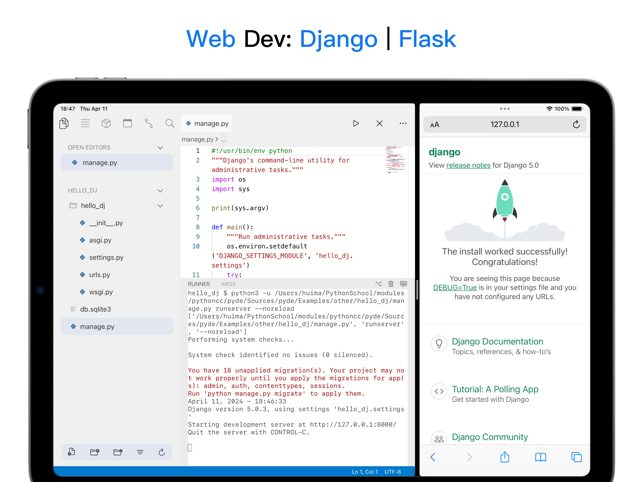643x482 pixels.
Task: Hide keyboard icon in the runner panel
Action: pos(404,284)
